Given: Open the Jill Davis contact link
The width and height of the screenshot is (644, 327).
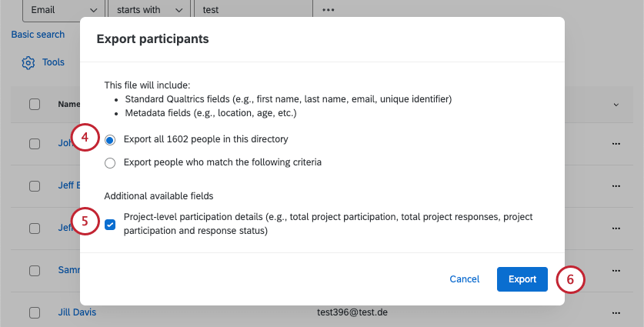Looking at the screenshot, I should coord(77,313).
